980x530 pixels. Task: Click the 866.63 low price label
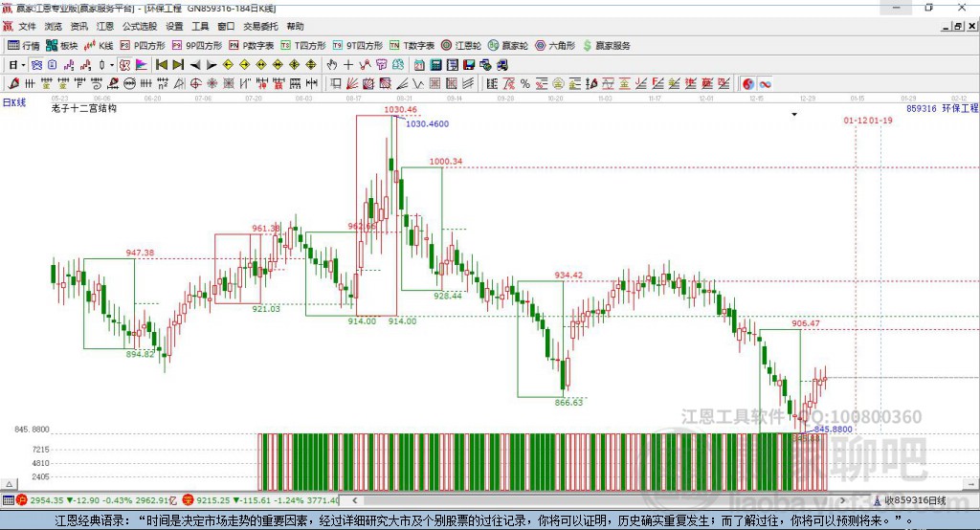(x=568, y=403)
